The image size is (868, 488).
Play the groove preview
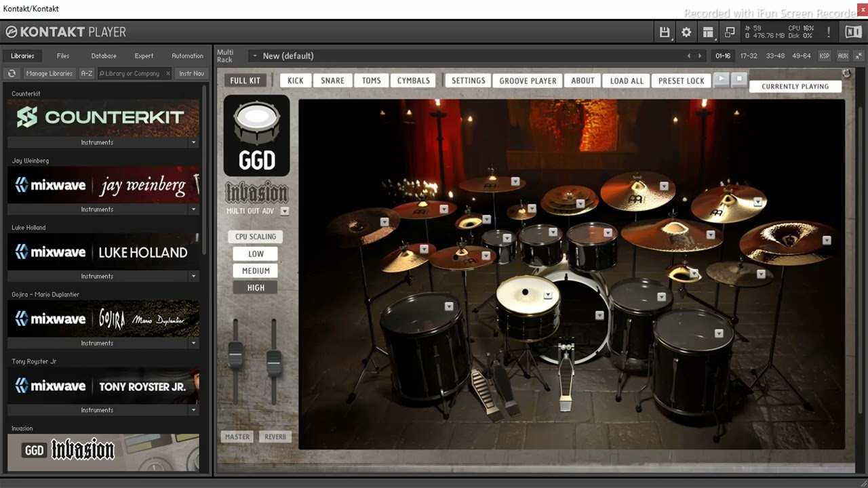pyautogui.click(x=722, y=79)
